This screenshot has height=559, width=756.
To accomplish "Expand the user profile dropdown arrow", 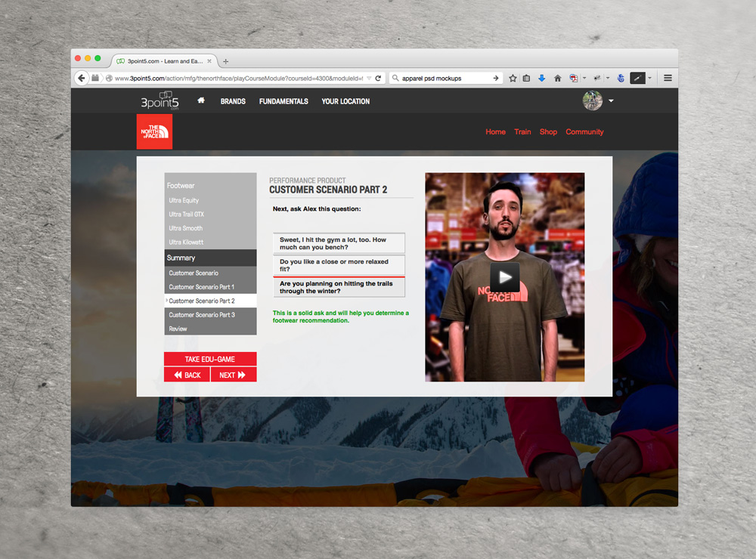I will point(611,101).
